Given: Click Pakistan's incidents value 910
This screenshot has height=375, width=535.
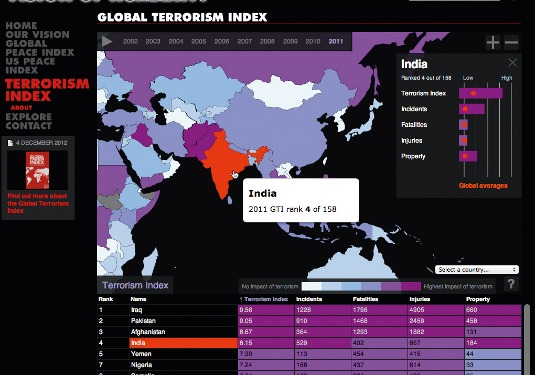Looking at the screenshot, I should pyautogui.click(x=323, y=321).
